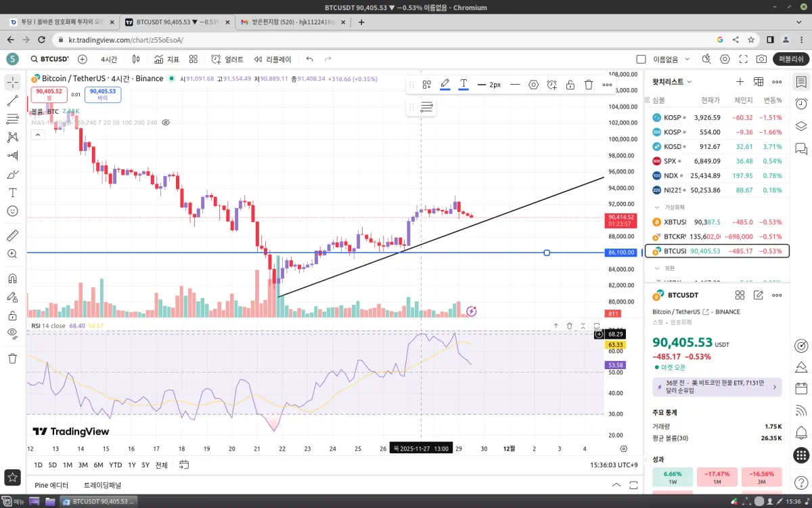The height and width of the screenshot is (508, 812).
Task: Toggle visibility of the MA indicator
Action: (166, 123)
